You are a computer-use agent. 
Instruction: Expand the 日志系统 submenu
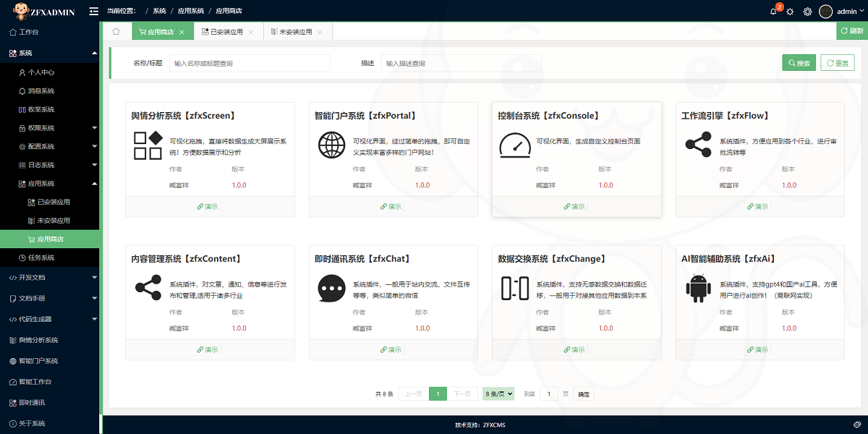click(50, 165)
